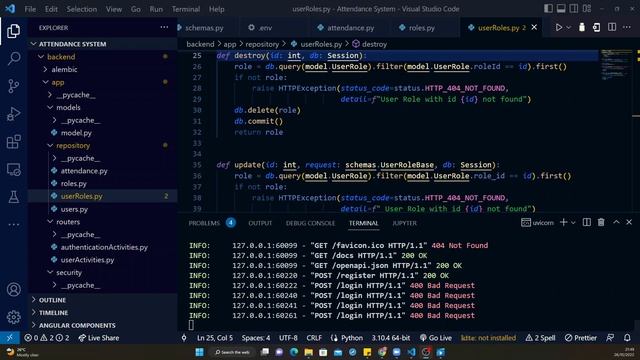Open the File menu
640x360 pixels.
tap(30, 9)
